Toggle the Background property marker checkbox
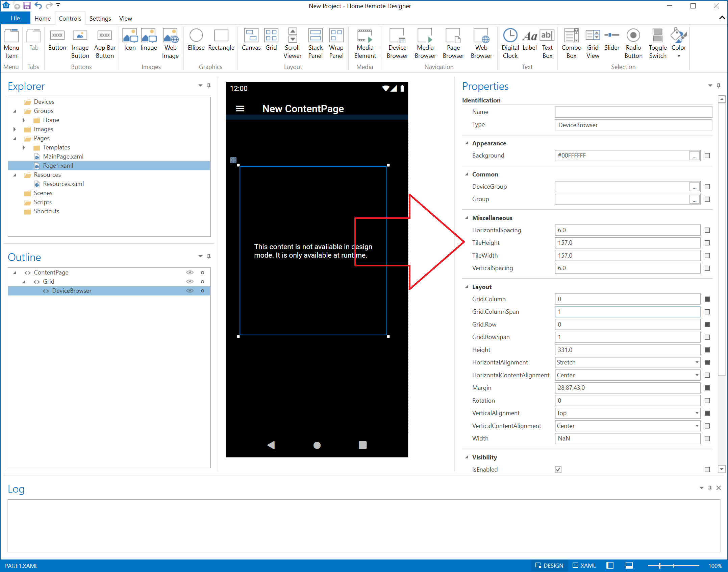 707,156
